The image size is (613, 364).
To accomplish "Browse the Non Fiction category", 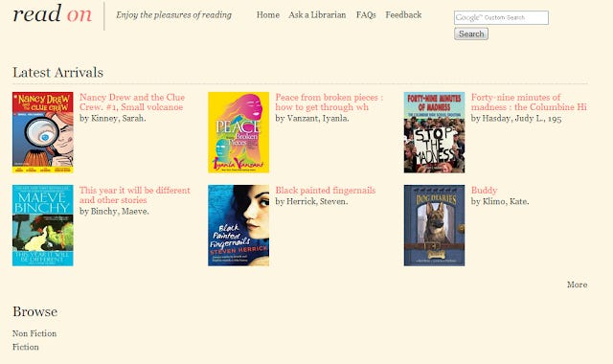I will [x=34, y=333].
